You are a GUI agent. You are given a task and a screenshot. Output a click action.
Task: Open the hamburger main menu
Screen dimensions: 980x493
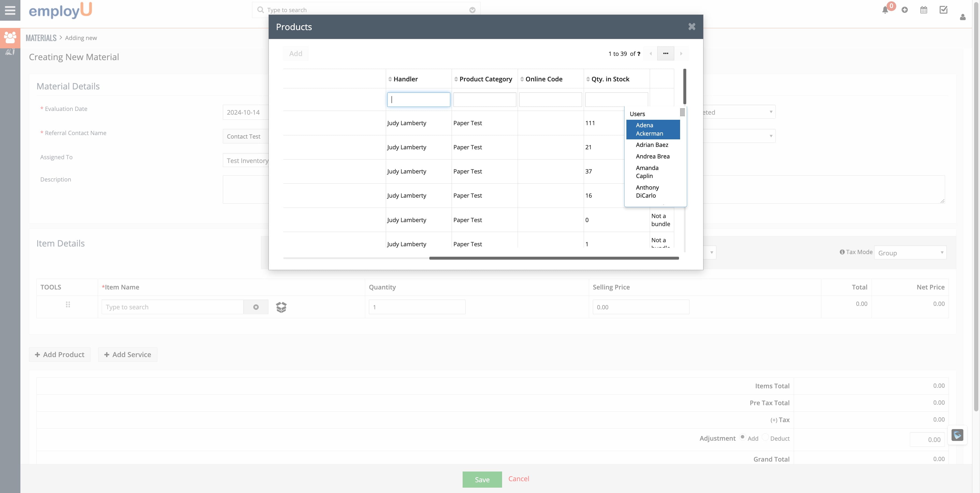pyautogui.click(x=10, y=10)
